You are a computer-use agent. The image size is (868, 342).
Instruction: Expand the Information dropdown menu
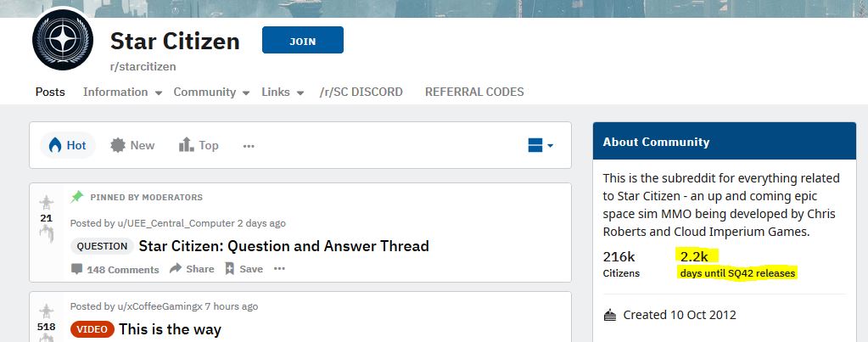point(122,92)
